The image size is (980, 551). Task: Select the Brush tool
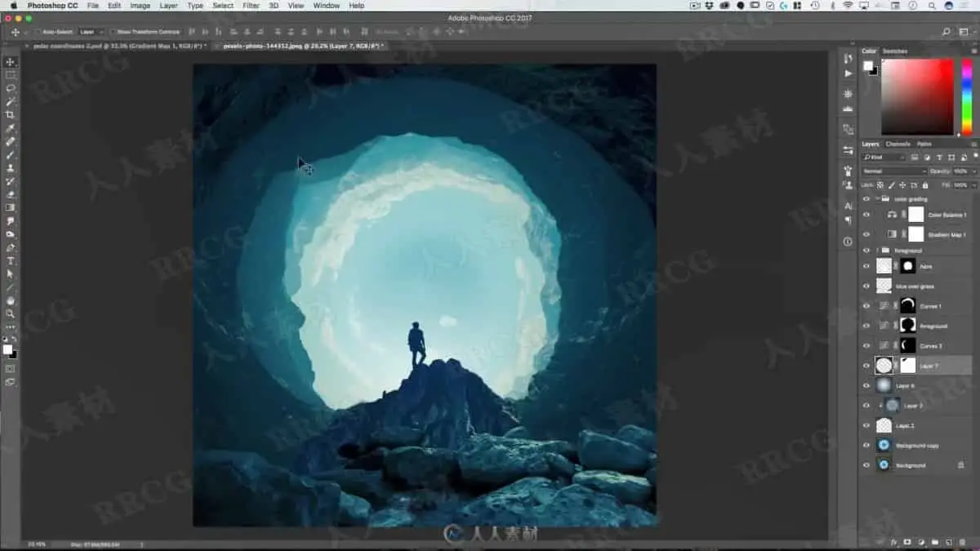click(x=10, y=154)
